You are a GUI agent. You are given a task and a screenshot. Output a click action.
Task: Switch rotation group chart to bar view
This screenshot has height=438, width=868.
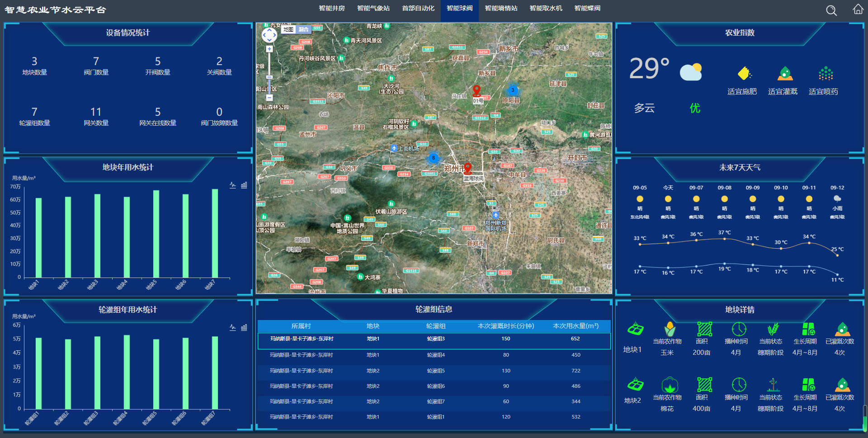point(244,327)
